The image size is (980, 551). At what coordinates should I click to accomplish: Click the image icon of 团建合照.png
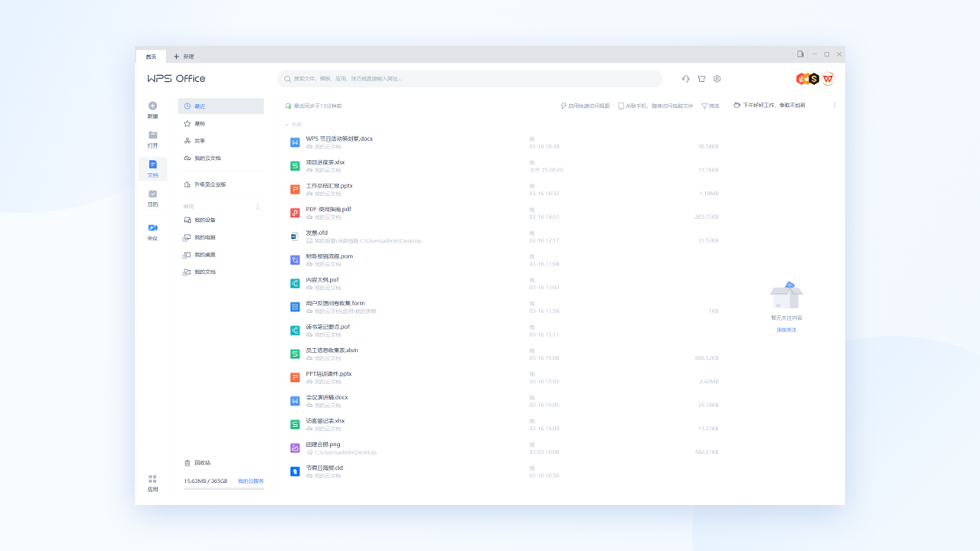coord(295,448)
